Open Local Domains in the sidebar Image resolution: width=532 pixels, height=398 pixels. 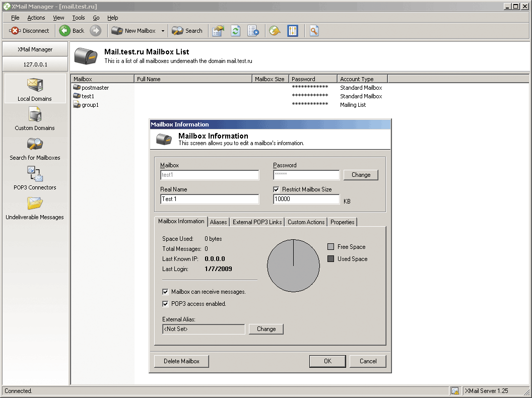pos(35,89)
